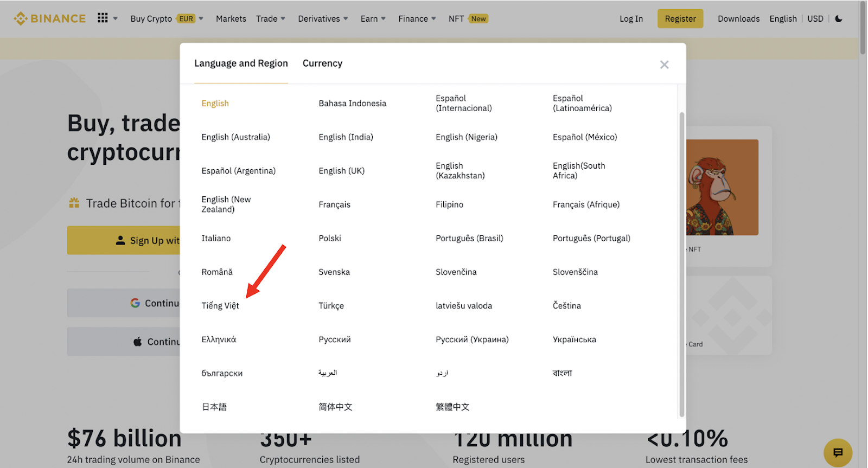This screenshot has height=468, width=868.
Task: Open the Markets menu item
Action: [x=231, y=18]
